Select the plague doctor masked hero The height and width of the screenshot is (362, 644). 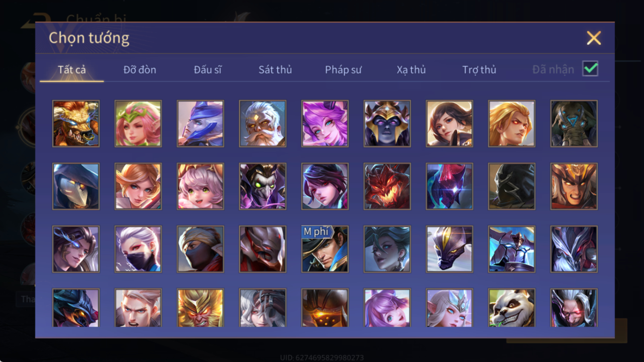pyautogui.click(x=76, y=187)
